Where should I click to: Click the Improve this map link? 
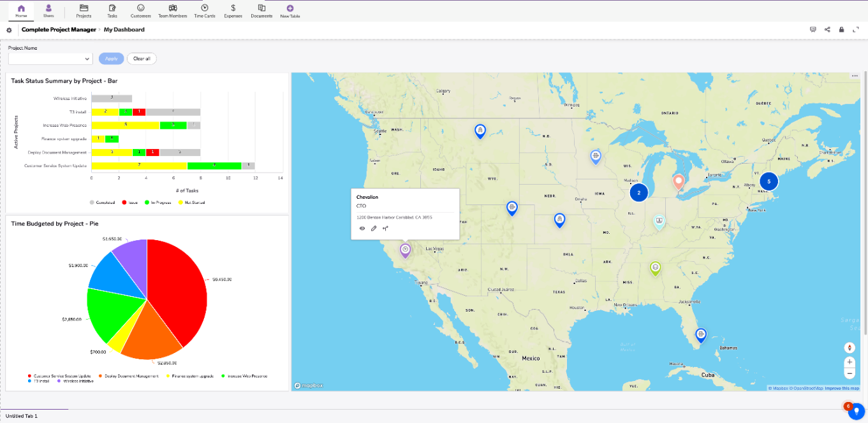click(x=842, y=388)
